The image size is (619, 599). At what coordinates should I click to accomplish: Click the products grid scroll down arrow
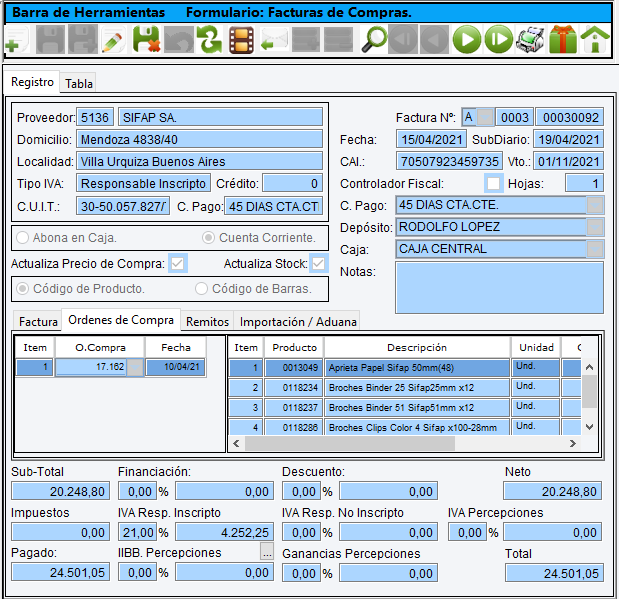point(589,427)
